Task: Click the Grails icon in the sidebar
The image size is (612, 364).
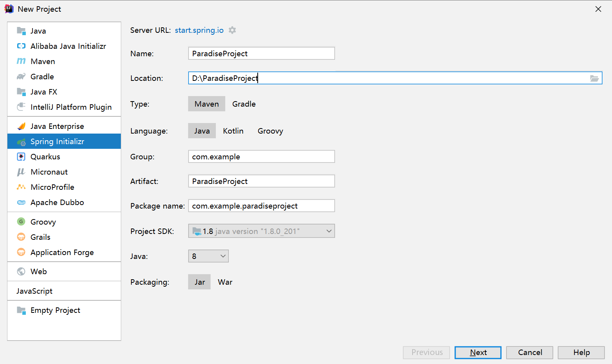Action: click(x=21, y=237)
